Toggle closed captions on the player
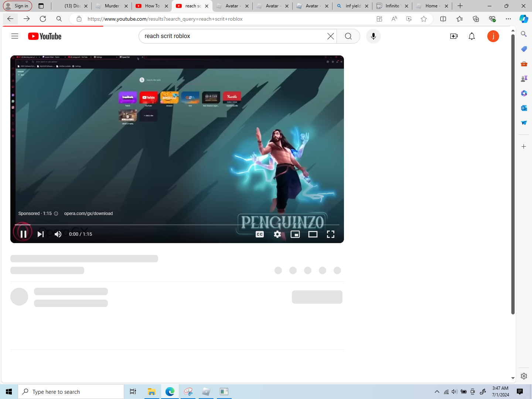Screen dimensions: 532x399 tap(260, 234)
